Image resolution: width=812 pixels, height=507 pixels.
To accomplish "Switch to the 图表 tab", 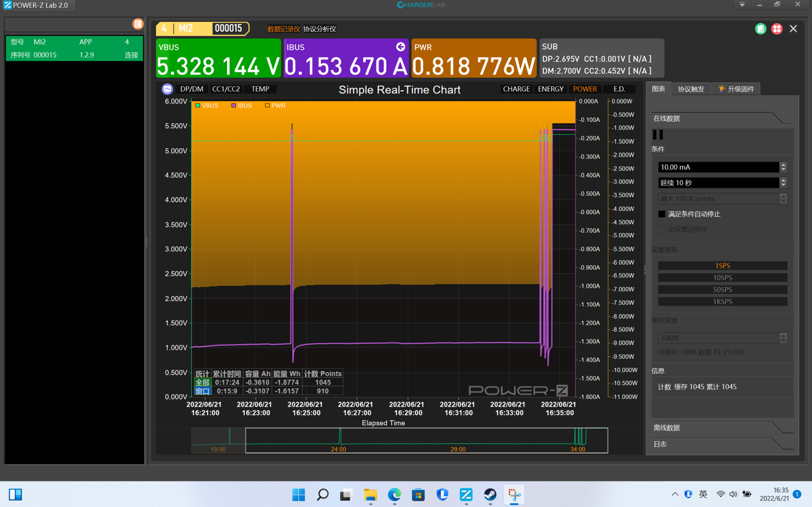I will pyautogui.click(x=659, y=90).
